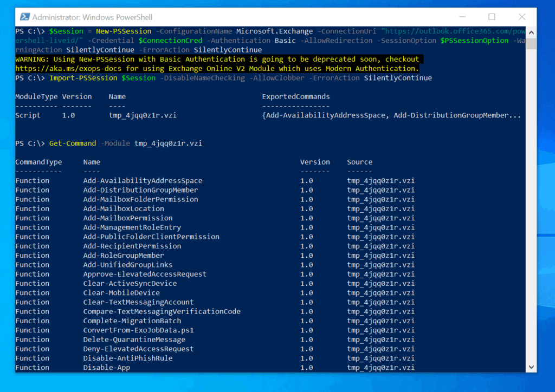Click the ExportedCommands column header
555x392 pixels.
(x=296, y=96)
